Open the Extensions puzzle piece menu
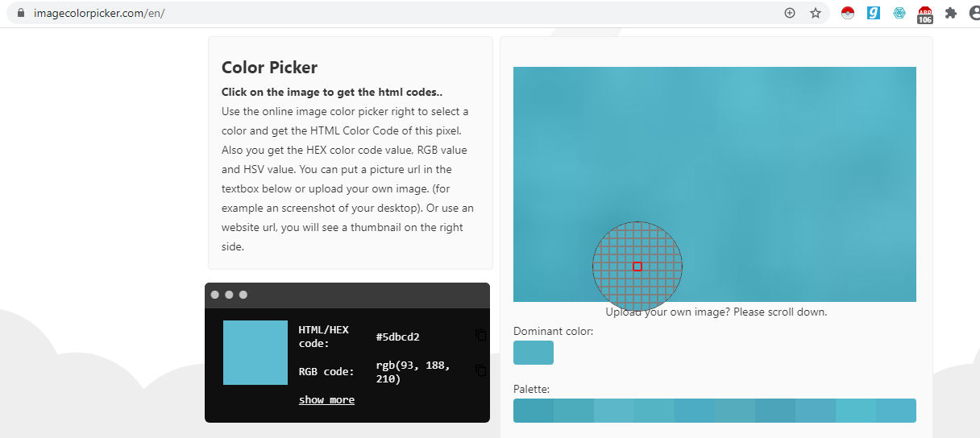The image size is (980, 438). (950, 13)
